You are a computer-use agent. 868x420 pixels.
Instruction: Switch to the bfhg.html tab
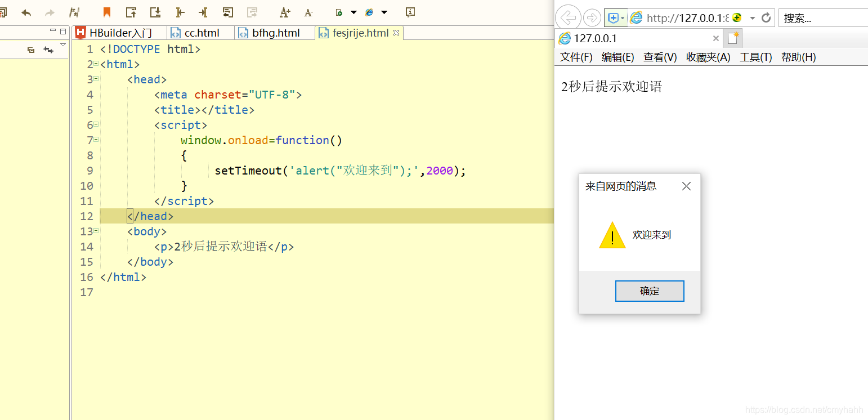point(275,33)
